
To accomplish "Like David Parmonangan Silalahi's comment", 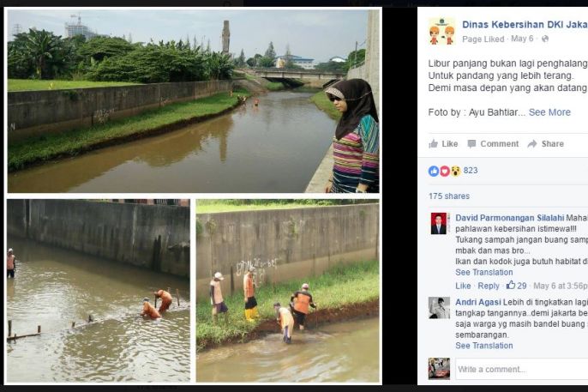I will click(463, 286).
